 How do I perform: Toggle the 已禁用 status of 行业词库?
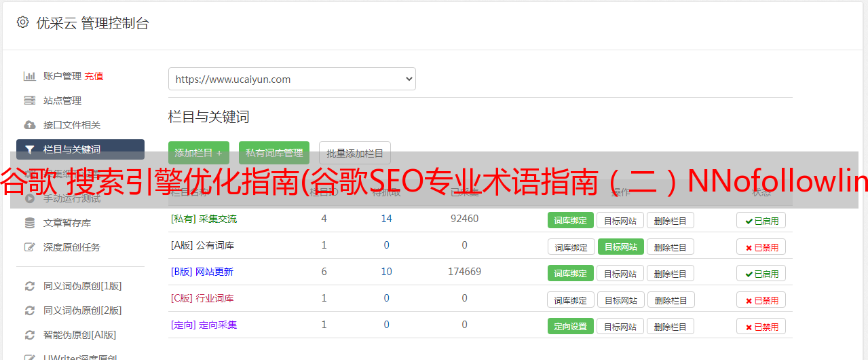tap(761, 300)
